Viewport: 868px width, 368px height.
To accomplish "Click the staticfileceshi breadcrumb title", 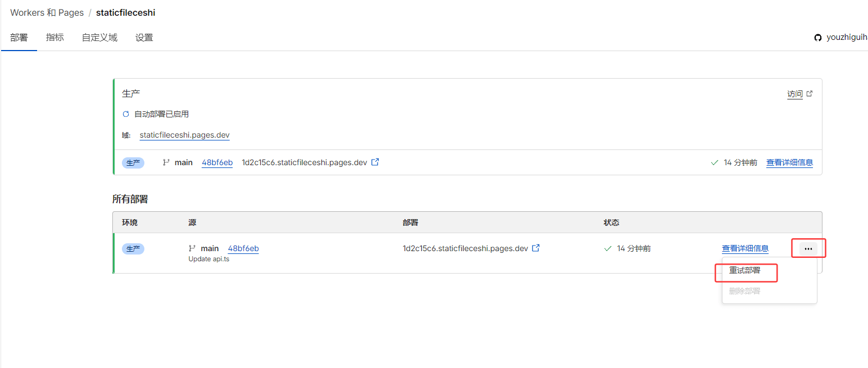I will (126, 12).
